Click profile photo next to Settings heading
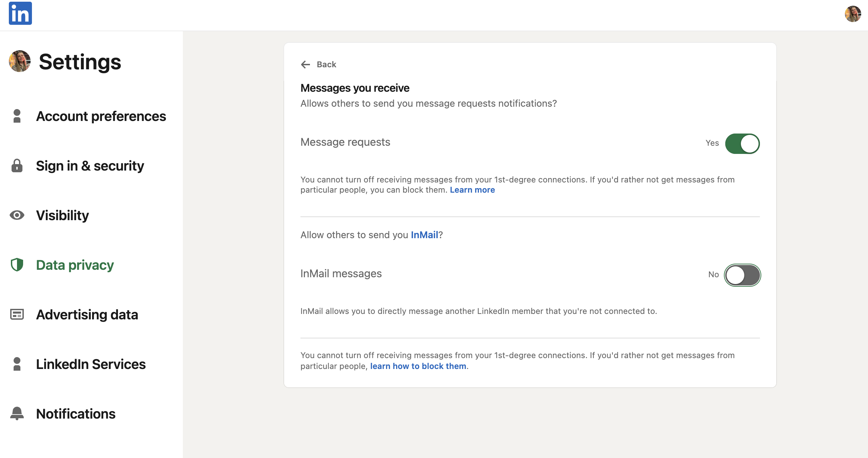Screen dimensions: 868x458 coord(20,61)
